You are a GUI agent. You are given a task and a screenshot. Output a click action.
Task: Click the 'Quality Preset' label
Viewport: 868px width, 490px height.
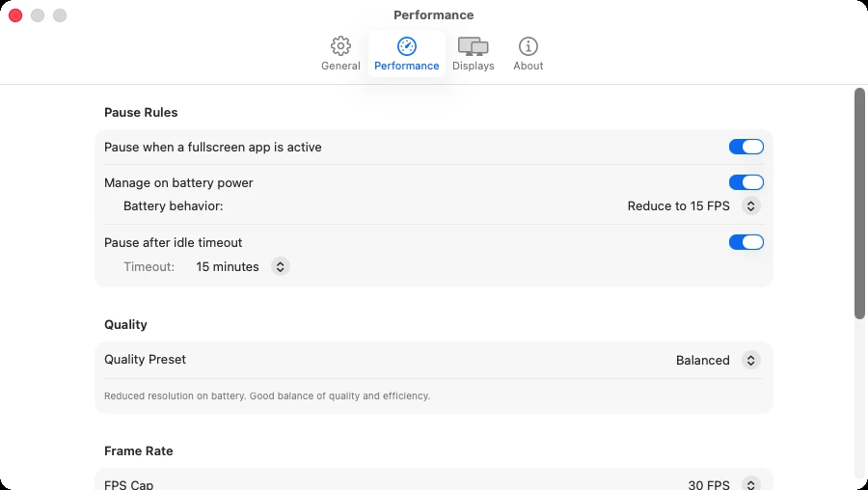pos(145,360)
